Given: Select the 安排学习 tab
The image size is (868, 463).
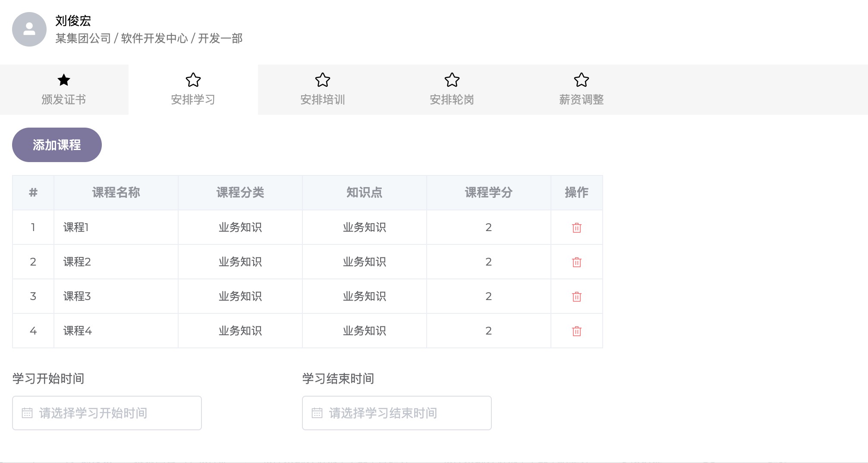Looking at the screenshot, I should (x=193, y=99).
